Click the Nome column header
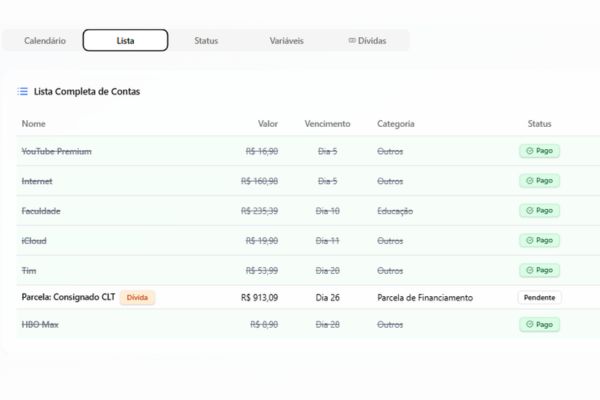600x400 pixels. (33, 124)
